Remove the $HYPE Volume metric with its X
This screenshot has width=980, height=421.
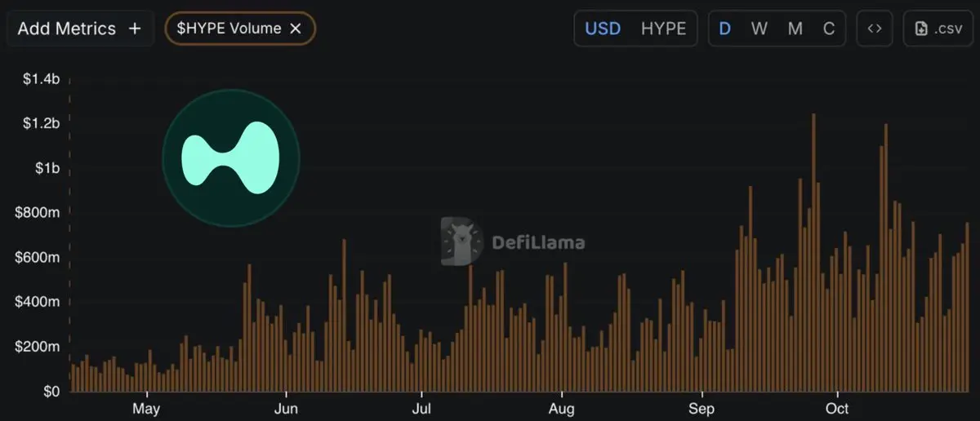point(296,29)
